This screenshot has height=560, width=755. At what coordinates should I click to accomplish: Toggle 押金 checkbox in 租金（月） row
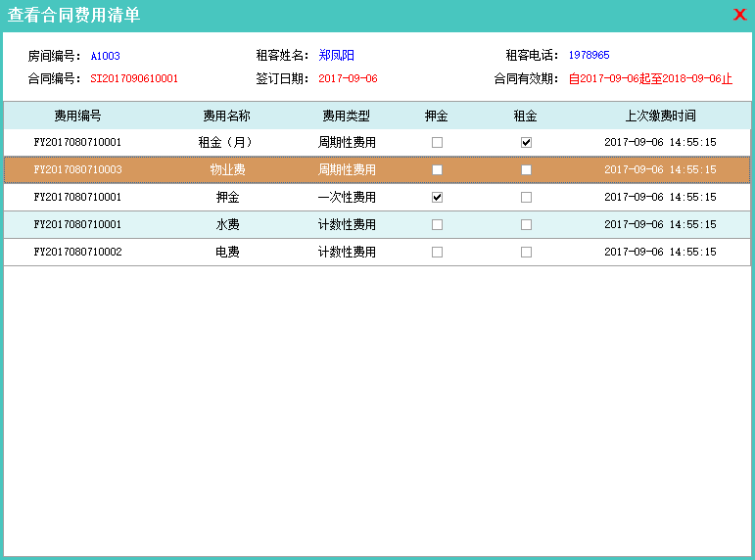click(x=437, y=142)
